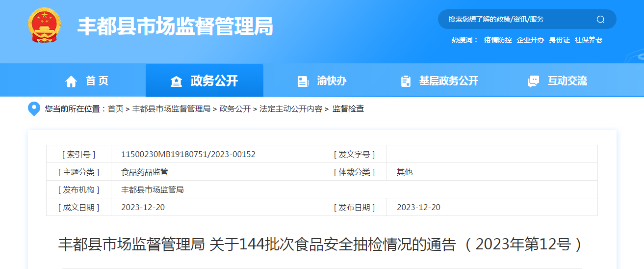
Task: Click the location pin icon
Action: [x=34, y=109]
